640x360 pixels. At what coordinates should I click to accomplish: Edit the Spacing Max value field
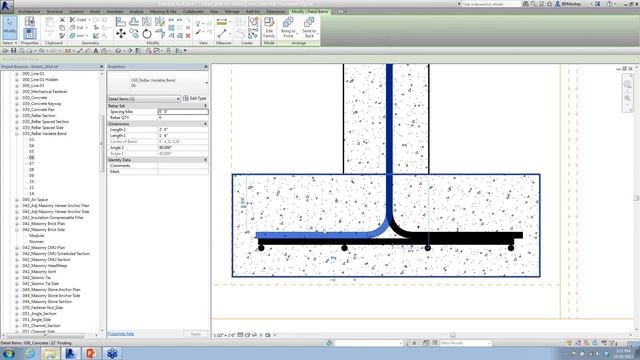pos(183,111)
